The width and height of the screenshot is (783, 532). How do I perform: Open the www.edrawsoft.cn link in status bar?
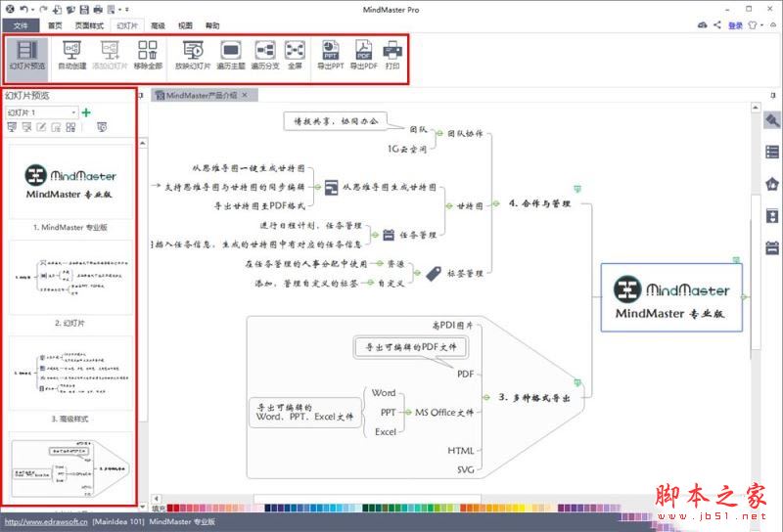pos(46,521)
